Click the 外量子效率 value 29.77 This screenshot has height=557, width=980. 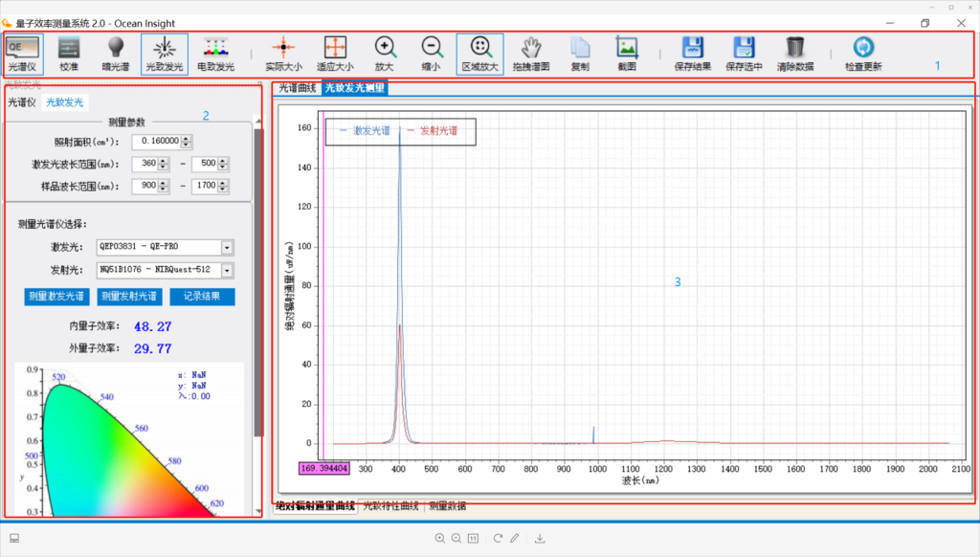152,348
